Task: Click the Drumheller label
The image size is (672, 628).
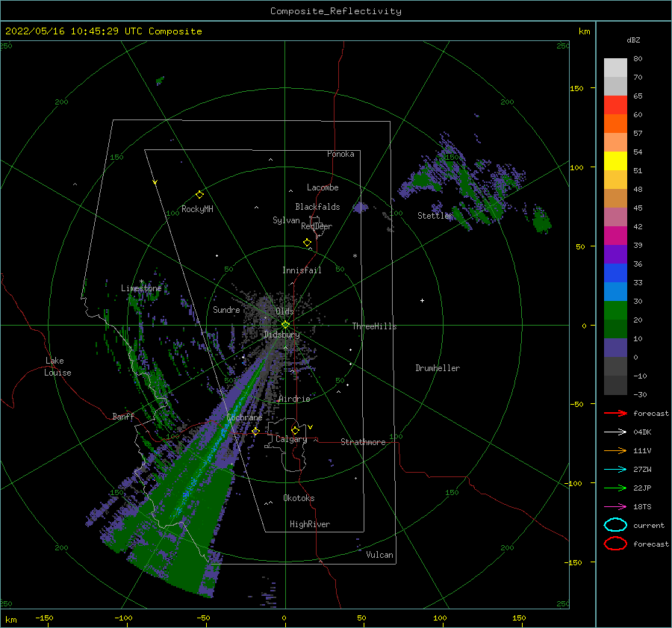Action: pos(438,368)
